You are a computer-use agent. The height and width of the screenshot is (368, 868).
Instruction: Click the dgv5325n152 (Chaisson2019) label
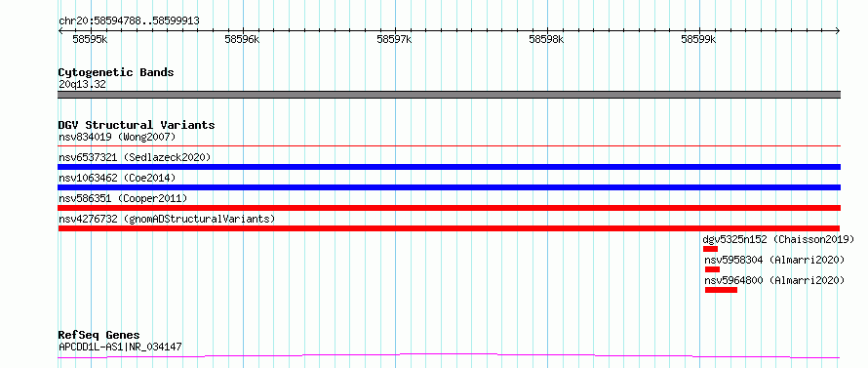tap(779, 239)
